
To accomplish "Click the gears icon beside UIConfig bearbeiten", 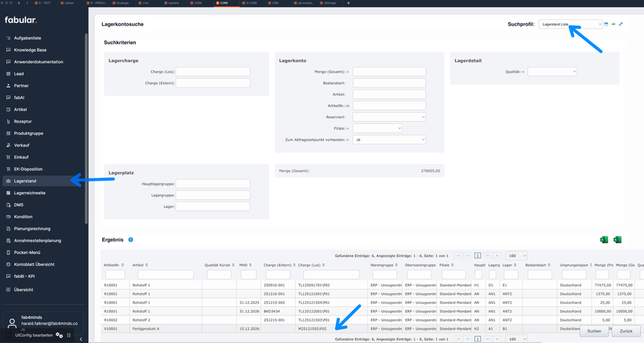I will [59, 335].
